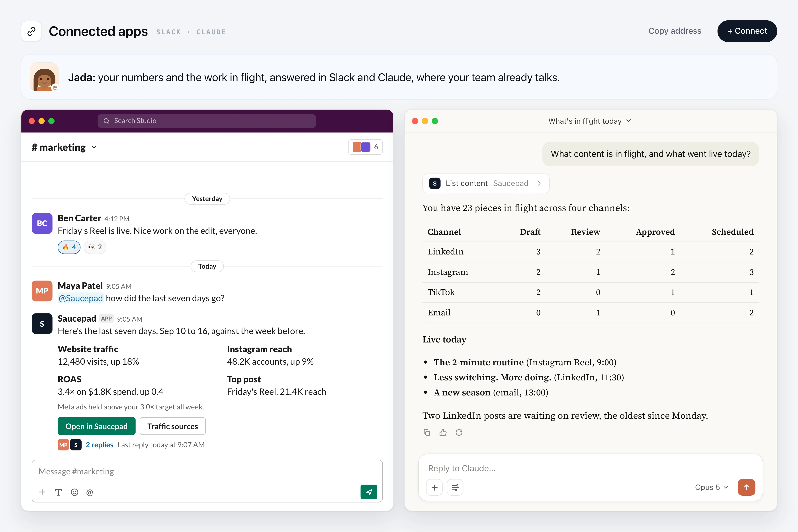This screenshot has height=532, width=798.
Task: Click Open in Saucepad button
Action: [96, 426]
